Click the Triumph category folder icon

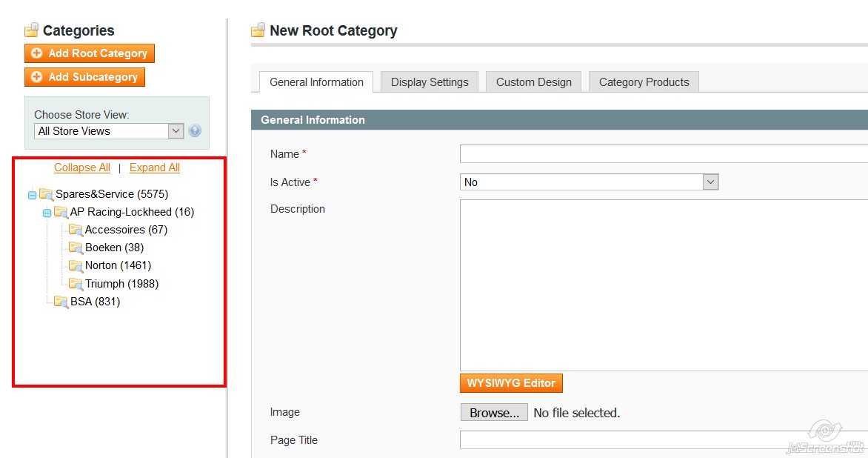(x=76, y=284)
